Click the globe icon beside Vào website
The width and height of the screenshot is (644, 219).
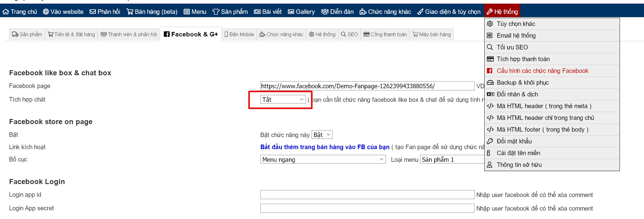click(x=46, y=12)
